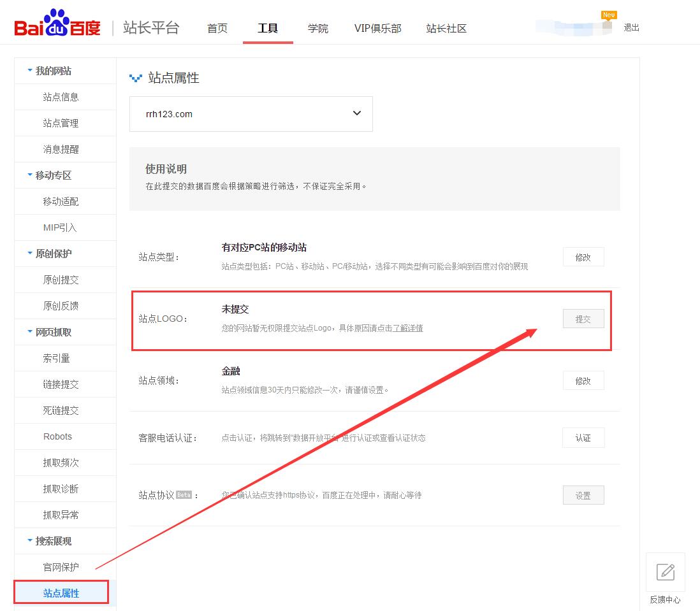
Task: Go to 站长社区
Action: (446, 29)
